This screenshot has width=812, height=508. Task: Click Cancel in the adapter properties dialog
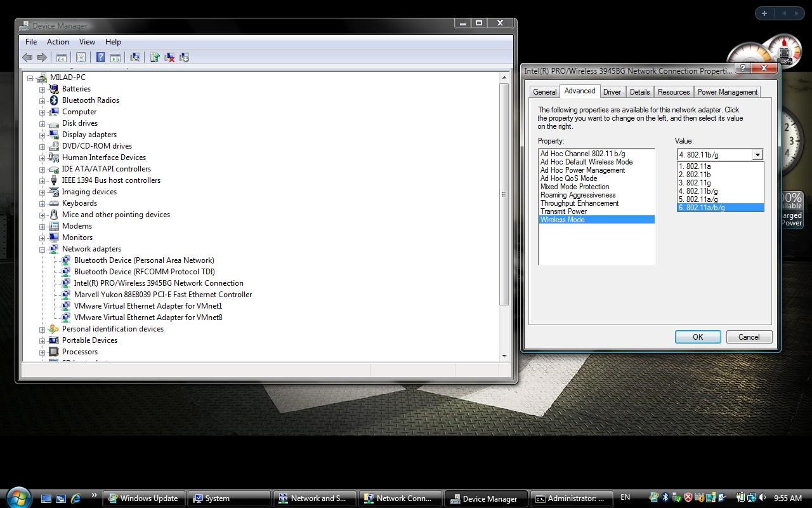click(x=749, y=337)
